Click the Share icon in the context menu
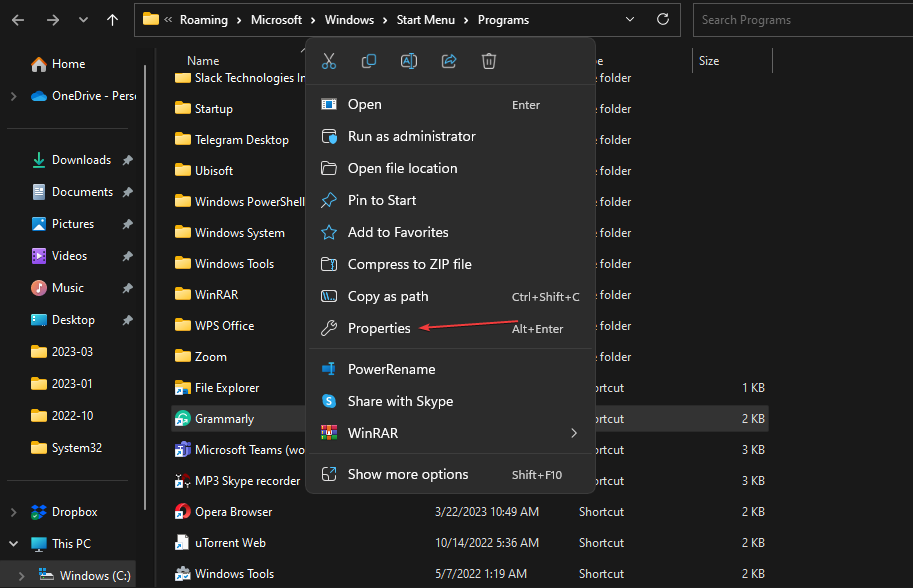 point(448,61)
